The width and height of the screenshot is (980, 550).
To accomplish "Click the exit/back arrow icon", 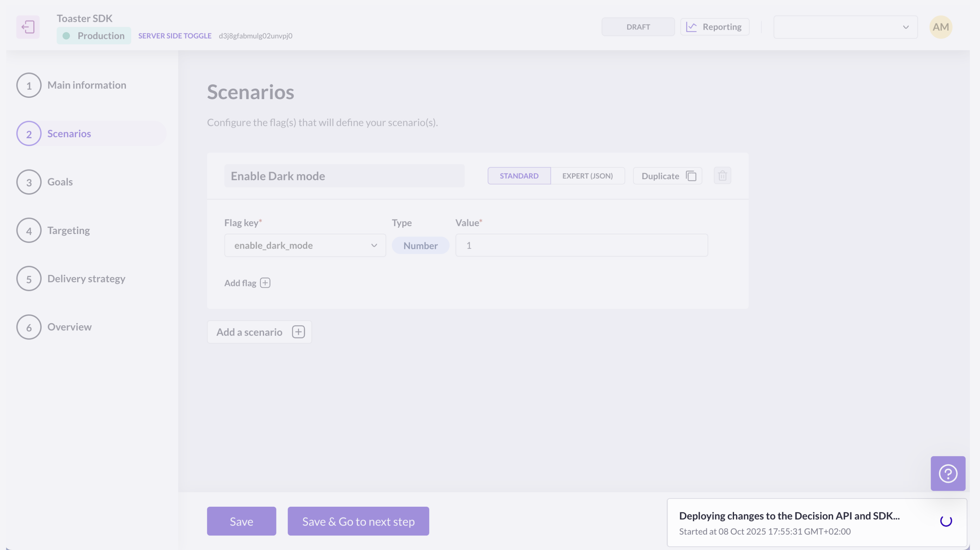I will (x=28, y=27).
